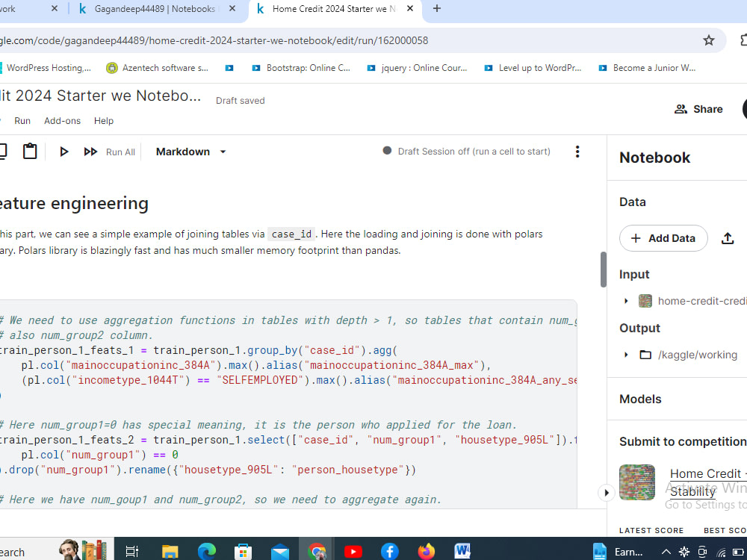The height and width of the screenshot is (560, 747).
Task: Open the Level up to WordPr... bookmark
Action: [x=533, y=68]
